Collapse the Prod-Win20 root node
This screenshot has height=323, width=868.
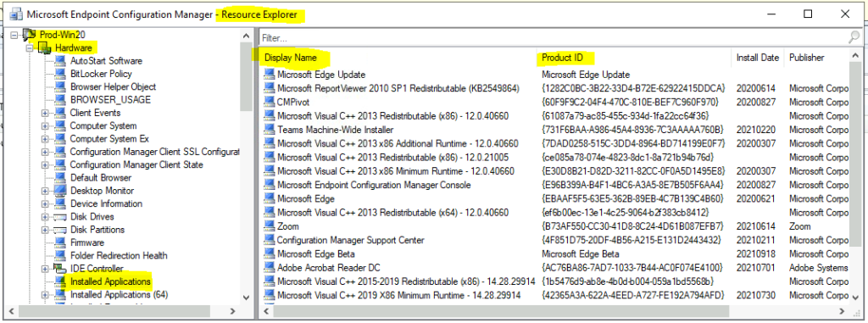click(14, 35)
